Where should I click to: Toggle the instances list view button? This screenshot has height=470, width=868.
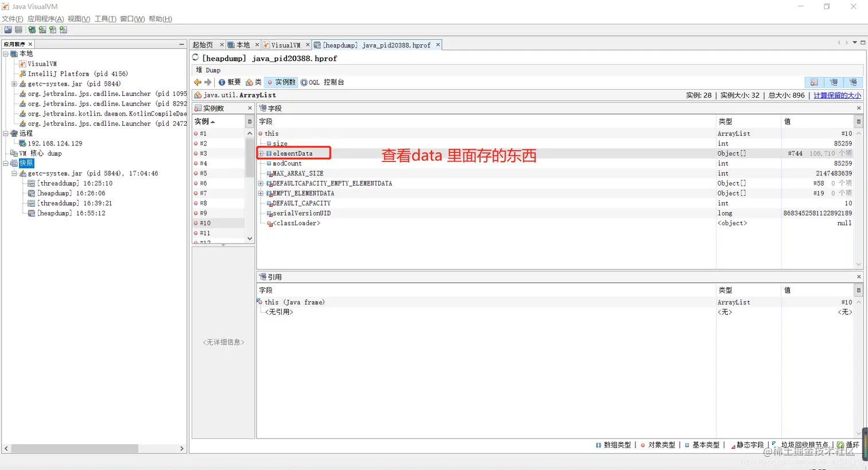coord(814,82)
